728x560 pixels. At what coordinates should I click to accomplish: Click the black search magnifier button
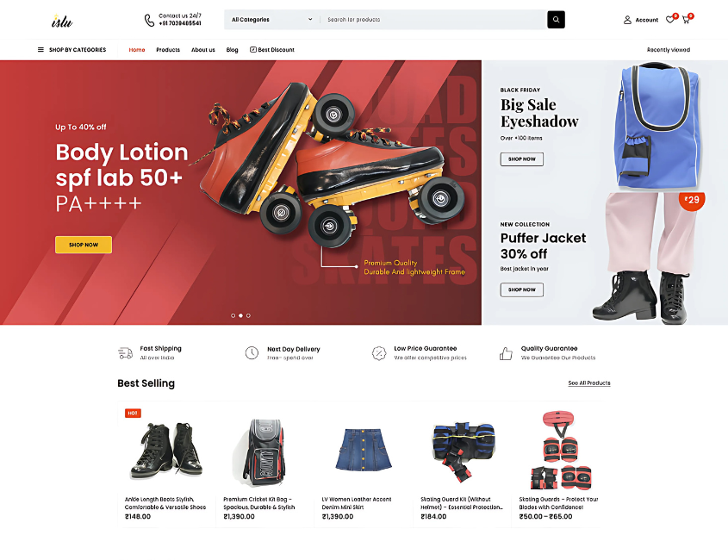(556, 20)
